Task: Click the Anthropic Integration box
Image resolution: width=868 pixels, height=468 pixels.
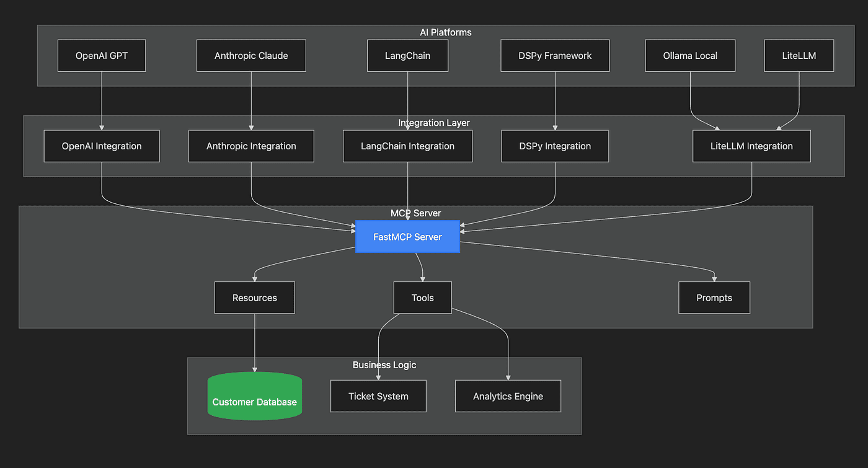Action: click(251, 146)
